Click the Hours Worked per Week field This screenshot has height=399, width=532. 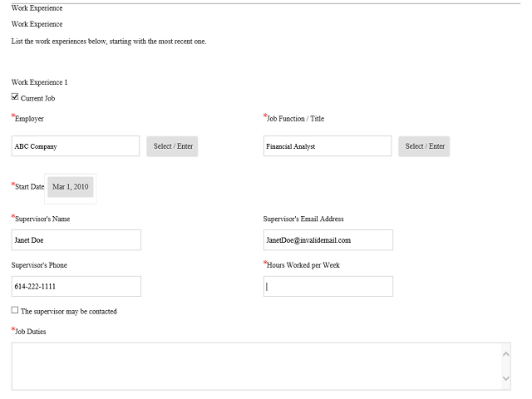pos(328,286)
